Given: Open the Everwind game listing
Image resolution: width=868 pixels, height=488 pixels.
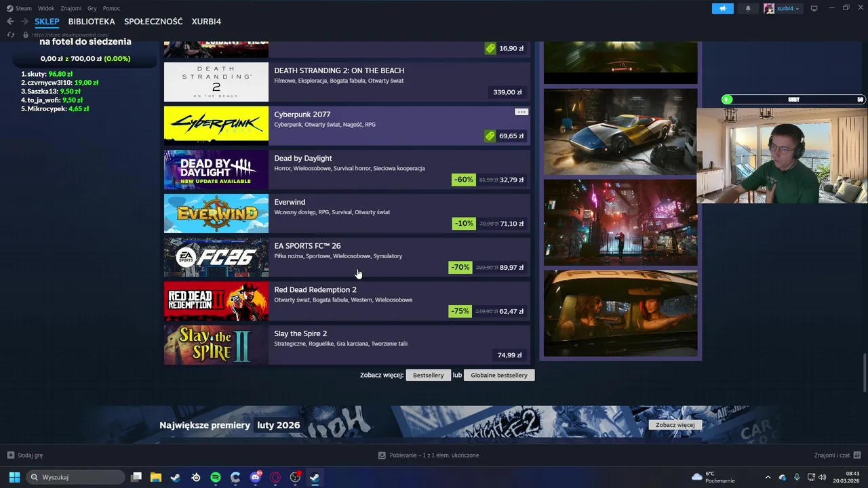Looking at the screenshot, I should pos(347,213).
